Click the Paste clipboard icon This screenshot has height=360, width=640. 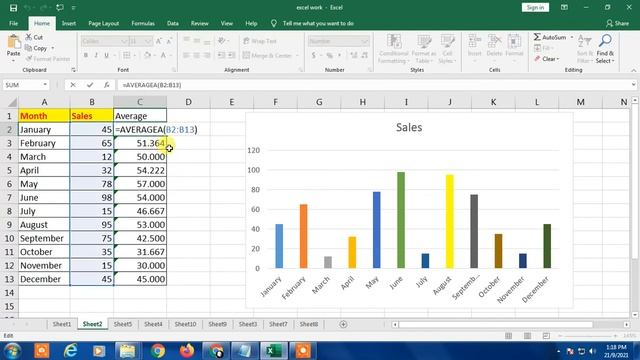click(13, 42)
